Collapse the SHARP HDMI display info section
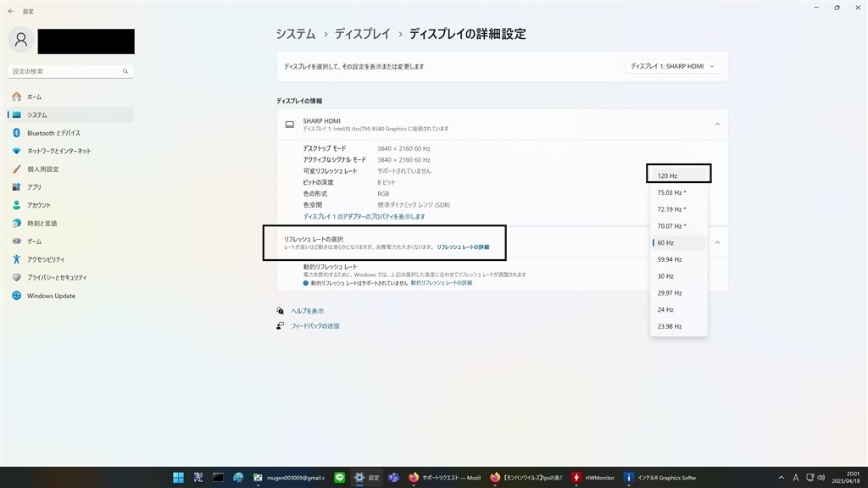Viewport: 868px width, 488px height. click(x=717, y=125)
